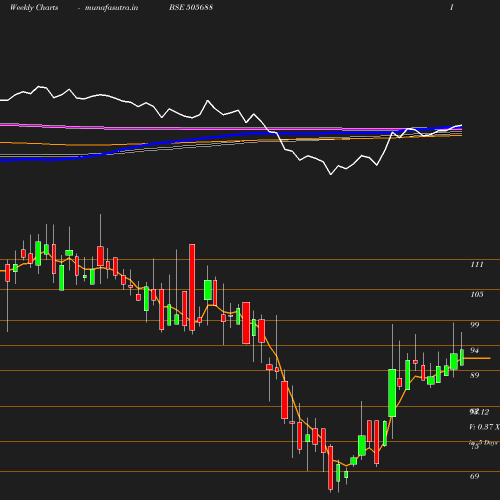Click the 94 price axis label
This screenshot has height=500, width=500.
tap(474, 350)
